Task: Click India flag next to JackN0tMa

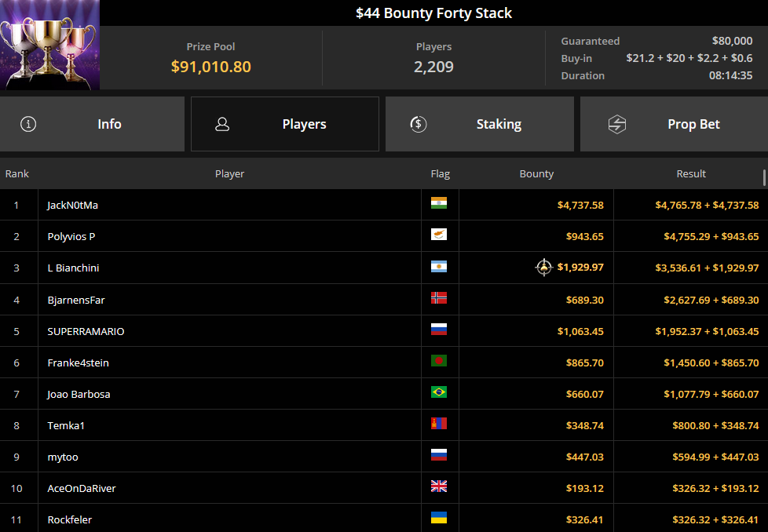Action: click(439, 203)
